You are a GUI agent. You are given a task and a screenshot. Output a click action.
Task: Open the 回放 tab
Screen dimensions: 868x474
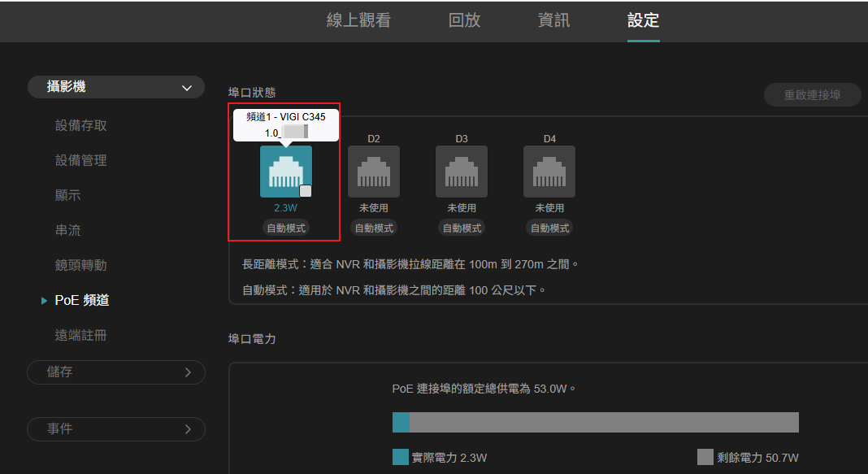point(465,21)
